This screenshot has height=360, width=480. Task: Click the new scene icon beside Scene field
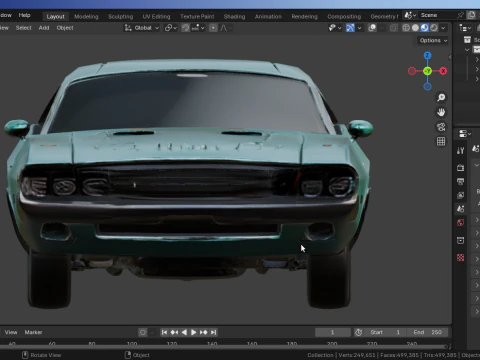pyautogui.click(x=471, y=15)
